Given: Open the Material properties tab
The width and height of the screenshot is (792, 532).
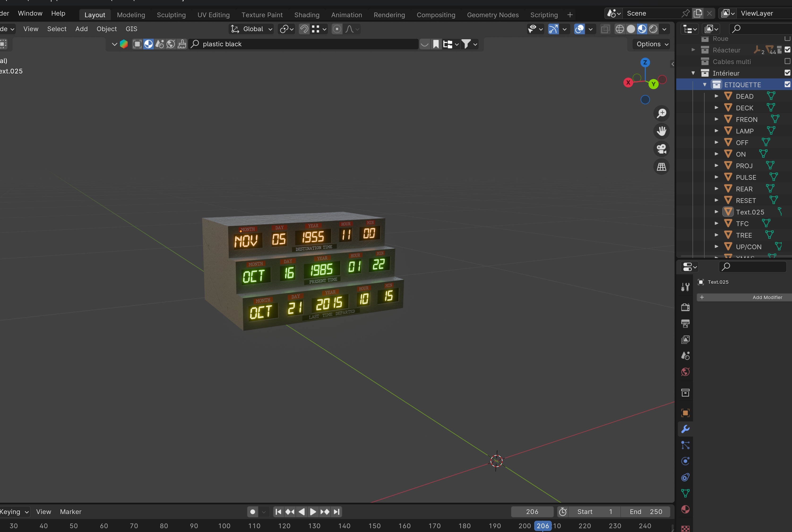Looking at the screenshot, I should [x=685, y=510].
